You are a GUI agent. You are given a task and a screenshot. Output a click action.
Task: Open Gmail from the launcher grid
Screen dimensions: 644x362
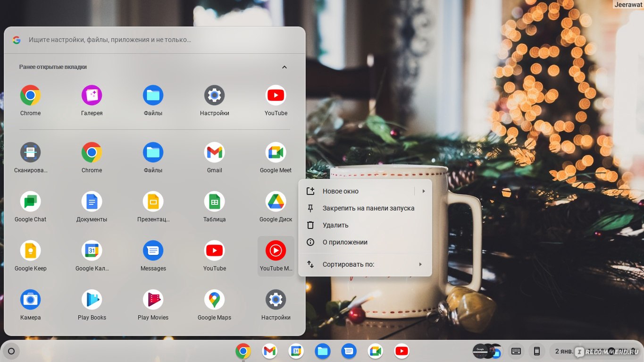pyautogui.click(x=215, y=153)
